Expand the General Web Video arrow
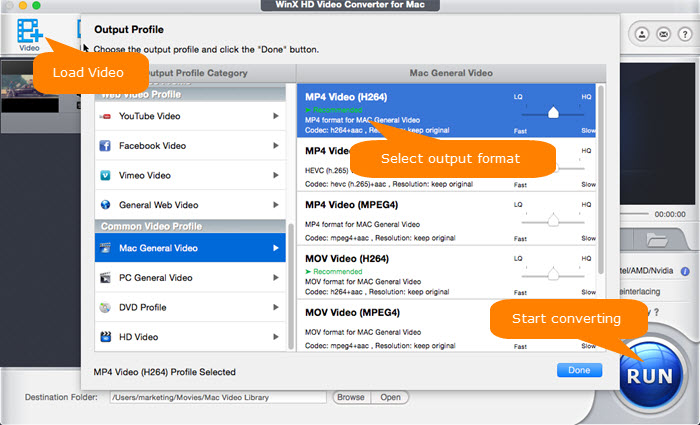Image resolution: width=700 pixels, height=425 pixels. pyautogui.click(x=276, y=205)
